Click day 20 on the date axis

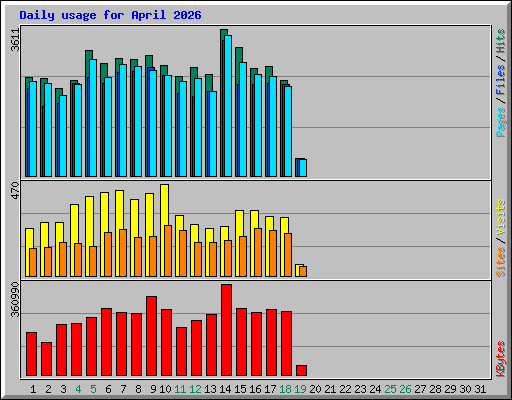pos(315,389)
